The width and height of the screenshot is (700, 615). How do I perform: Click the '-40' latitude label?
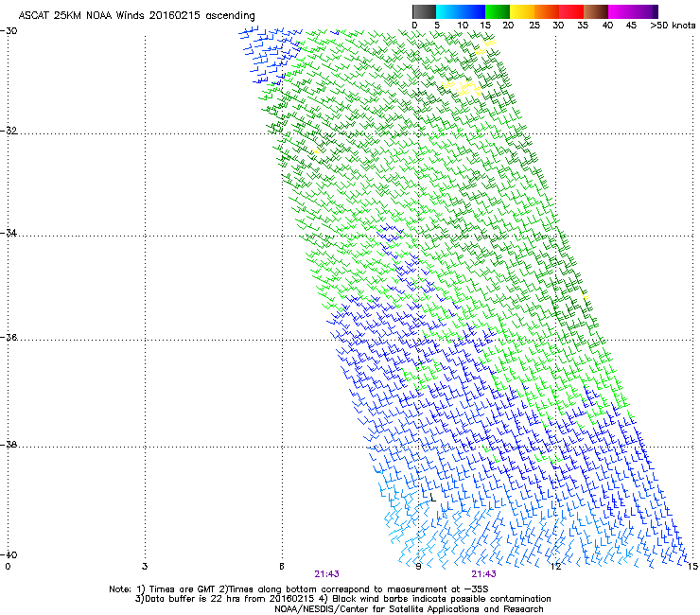tap(9, 554)
